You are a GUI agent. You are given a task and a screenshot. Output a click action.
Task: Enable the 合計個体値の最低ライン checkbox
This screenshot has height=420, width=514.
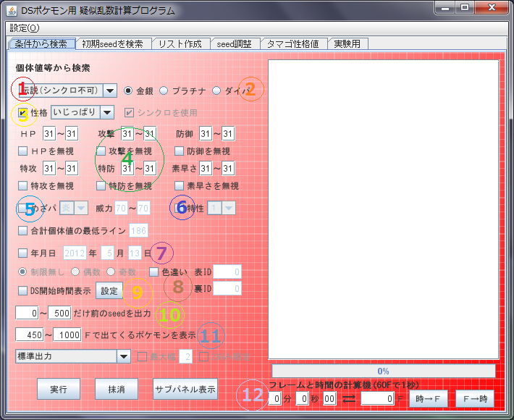click(x=22, y=230)
